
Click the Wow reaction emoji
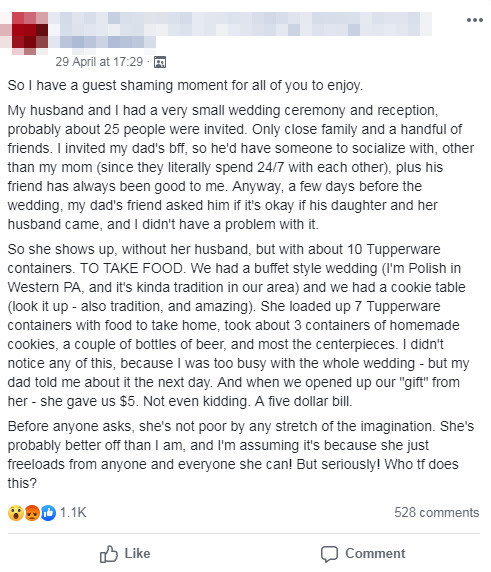pos(16,513)
